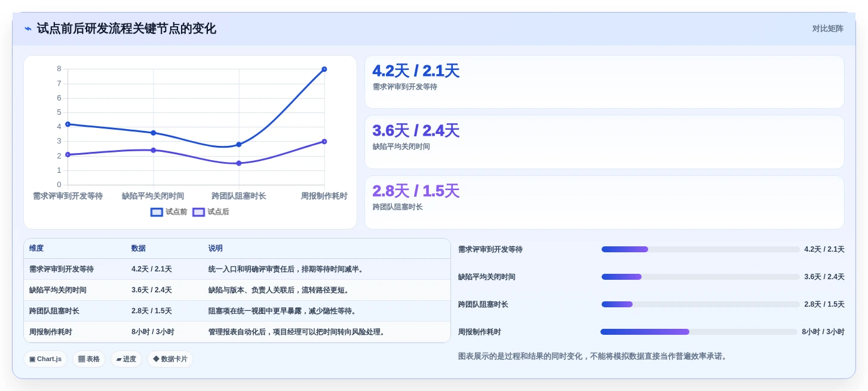Click the 数据 column header

139,249
